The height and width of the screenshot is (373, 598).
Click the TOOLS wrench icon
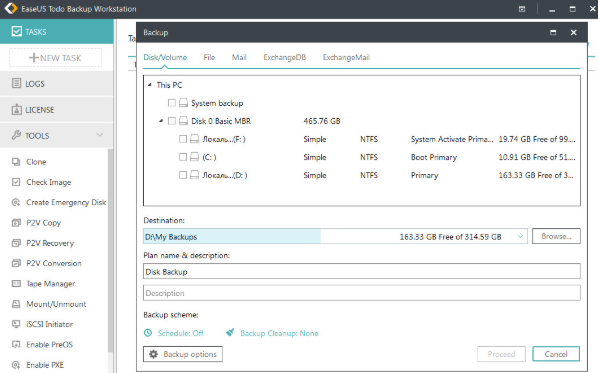coord(16,135)
